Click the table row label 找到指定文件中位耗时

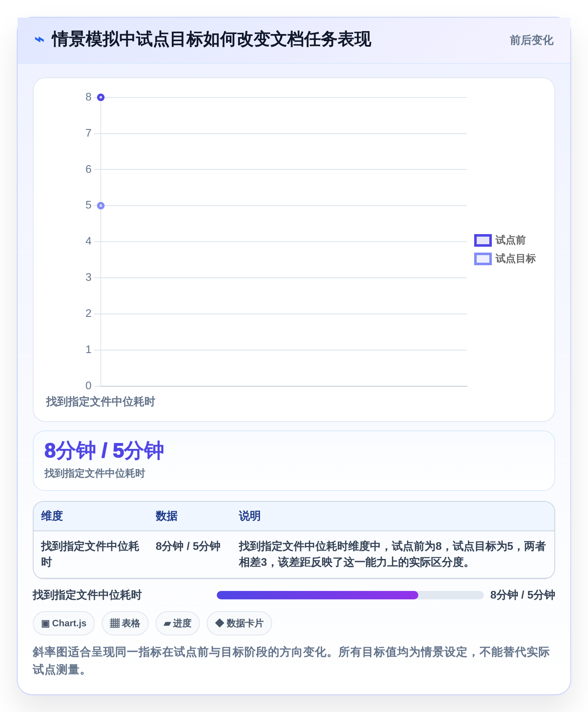pyautogui.click(x=90, y=554)
